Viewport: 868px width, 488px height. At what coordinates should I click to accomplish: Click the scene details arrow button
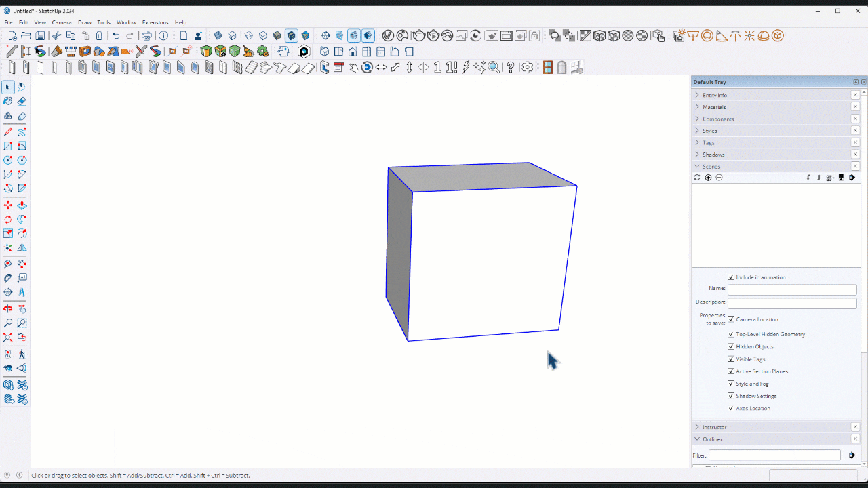coord(852,177)
